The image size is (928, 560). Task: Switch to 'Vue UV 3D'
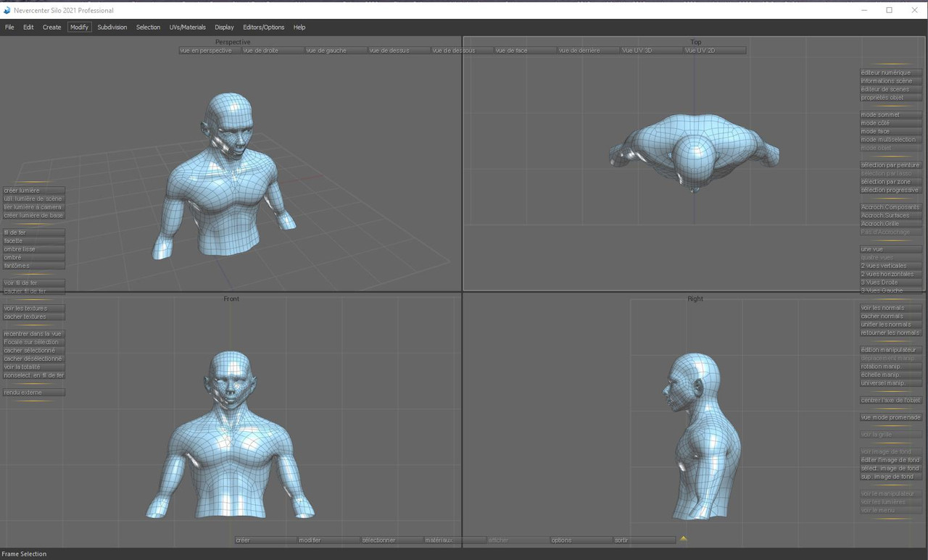(652, 51)
